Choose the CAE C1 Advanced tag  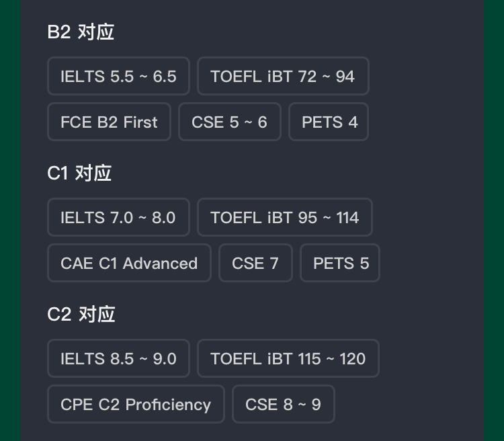coord(129,264)
